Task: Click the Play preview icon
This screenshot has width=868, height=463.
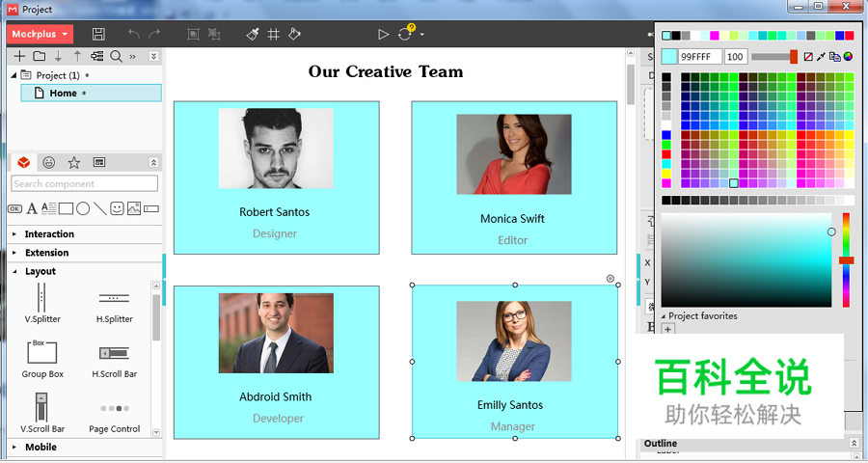Action: 383,34
